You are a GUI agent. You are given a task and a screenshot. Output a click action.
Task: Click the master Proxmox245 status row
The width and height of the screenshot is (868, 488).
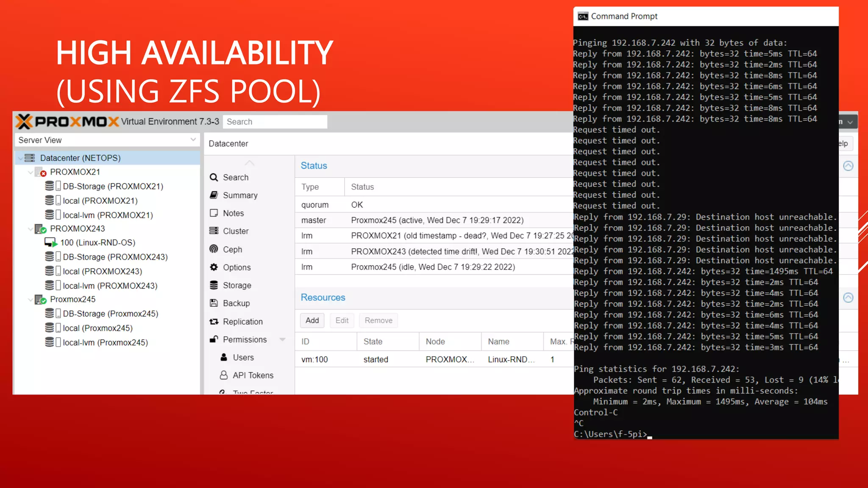click(x=434, y=220)
